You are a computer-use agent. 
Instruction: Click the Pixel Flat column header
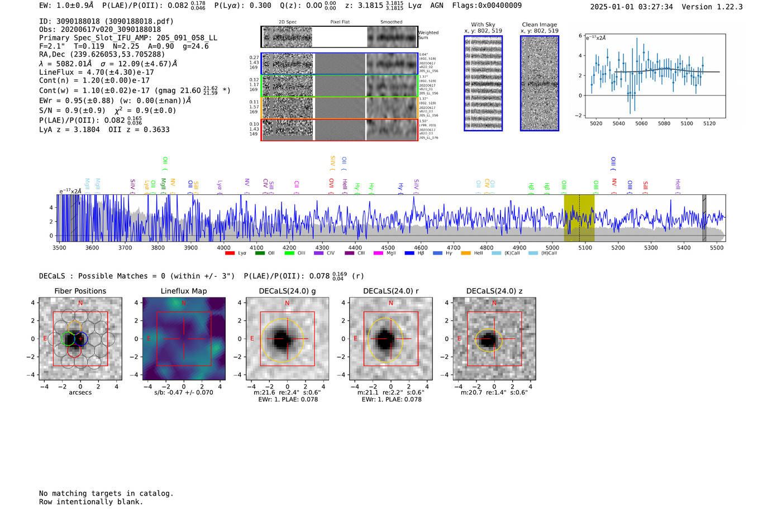point(340,22)
